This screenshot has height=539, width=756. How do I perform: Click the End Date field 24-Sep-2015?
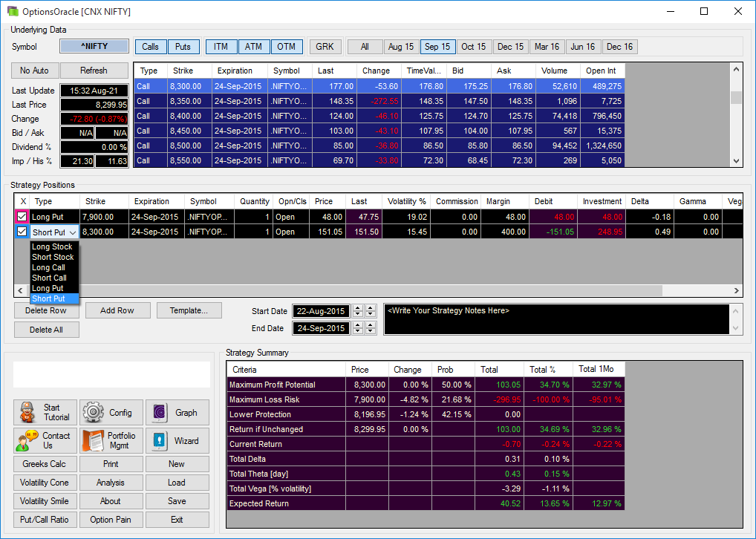click(321, 328)
